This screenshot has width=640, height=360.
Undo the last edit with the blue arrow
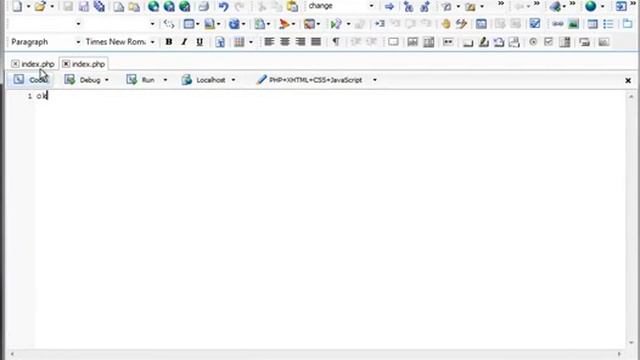[x=223, y=6]
